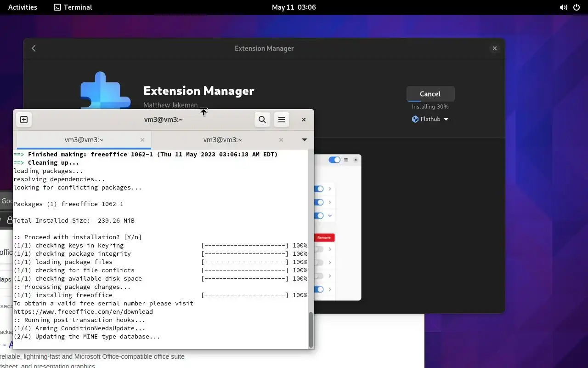Click 'Updating the MIME type database...' line
This screenshot has height=368, width=588.
pos(87,336)
